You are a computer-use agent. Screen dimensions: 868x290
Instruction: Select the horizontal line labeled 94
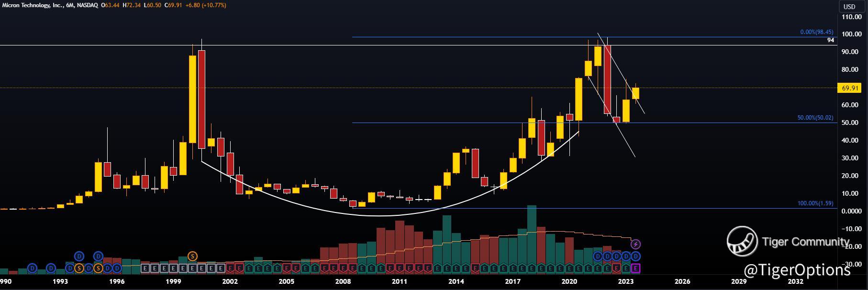pyautogui.click(x=419, y=45)
